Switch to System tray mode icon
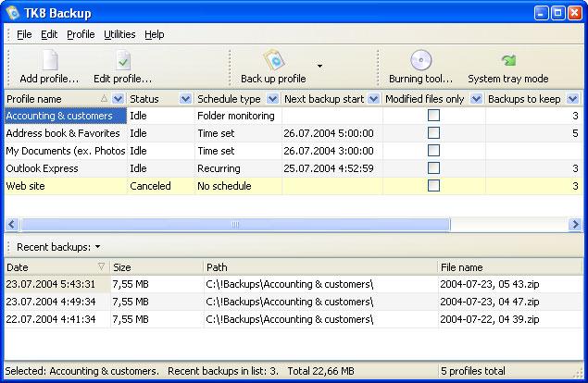Image resolution: width=588 pixels, height=383 pixels. click(x=508, y=60)
